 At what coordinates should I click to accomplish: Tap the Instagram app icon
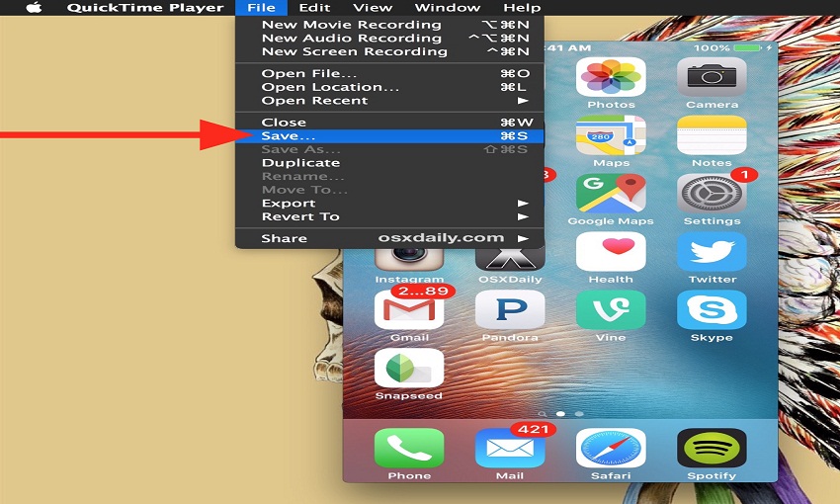tap(409, 260)
